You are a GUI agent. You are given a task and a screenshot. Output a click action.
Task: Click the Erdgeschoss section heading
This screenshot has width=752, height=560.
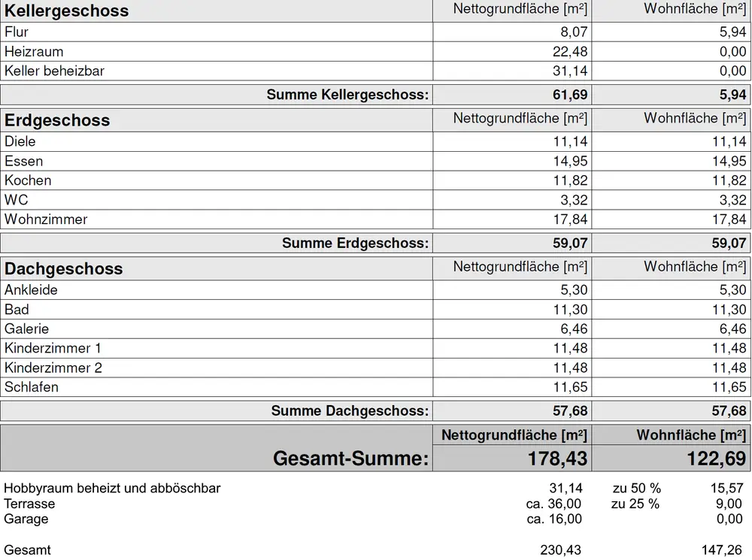[57, 120]
